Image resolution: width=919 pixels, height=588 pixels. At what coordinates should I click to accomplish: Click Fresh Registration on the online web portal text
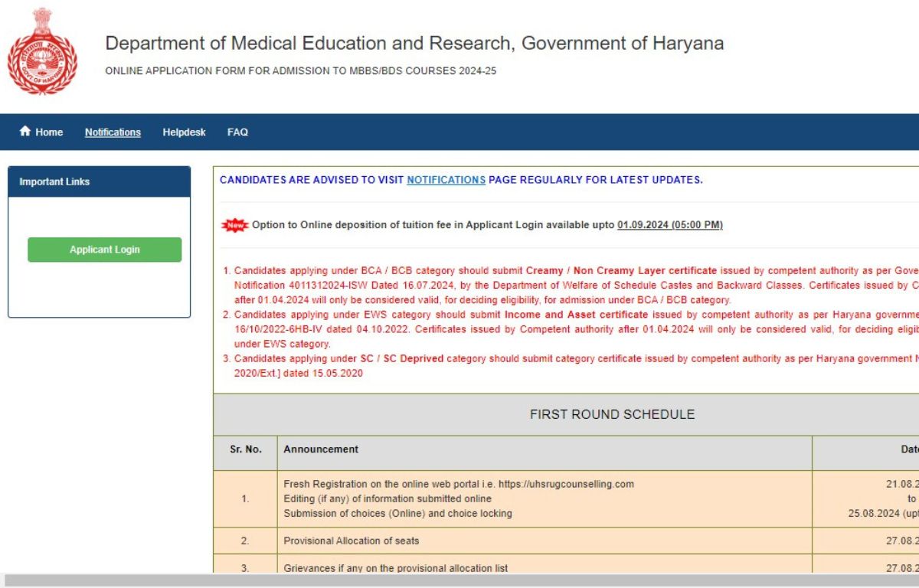[459, 484]
